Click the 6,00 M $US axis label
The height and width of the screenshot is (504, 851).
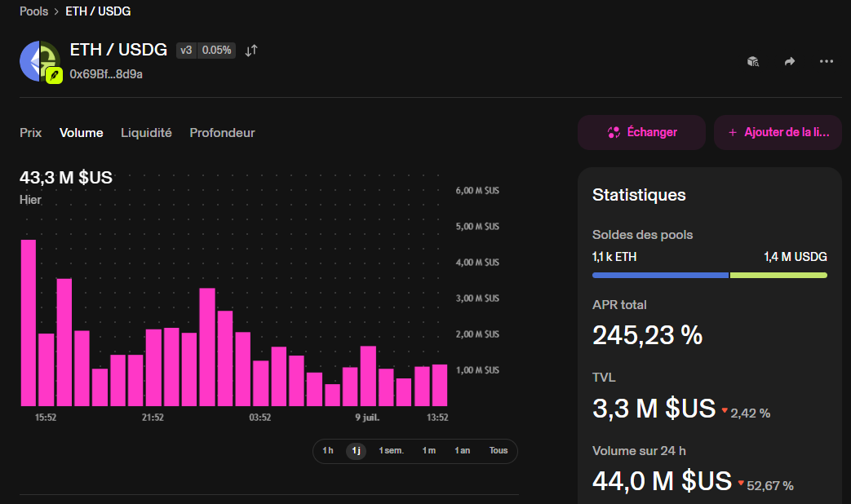click(477, 190)
